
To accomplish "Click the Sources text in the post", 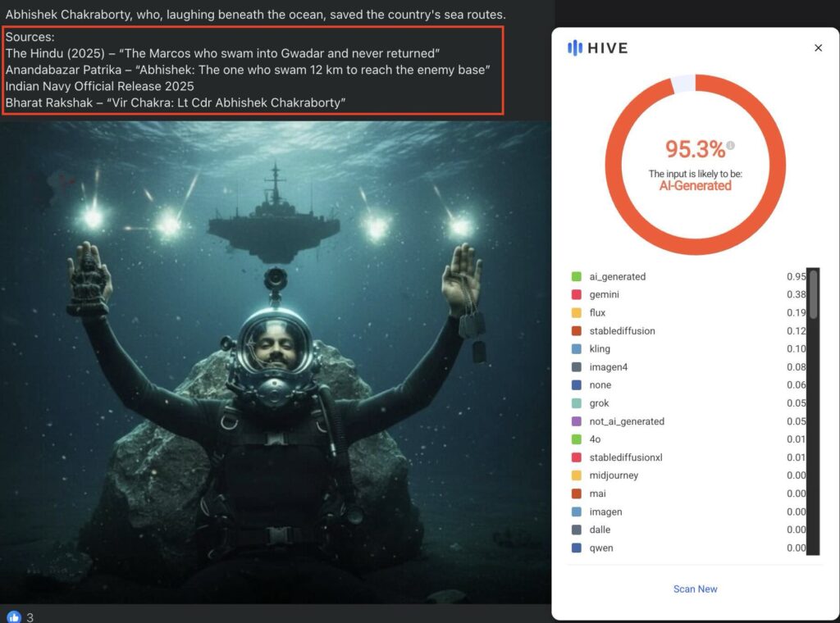I will pyautogui.click(x=30, y=37).
